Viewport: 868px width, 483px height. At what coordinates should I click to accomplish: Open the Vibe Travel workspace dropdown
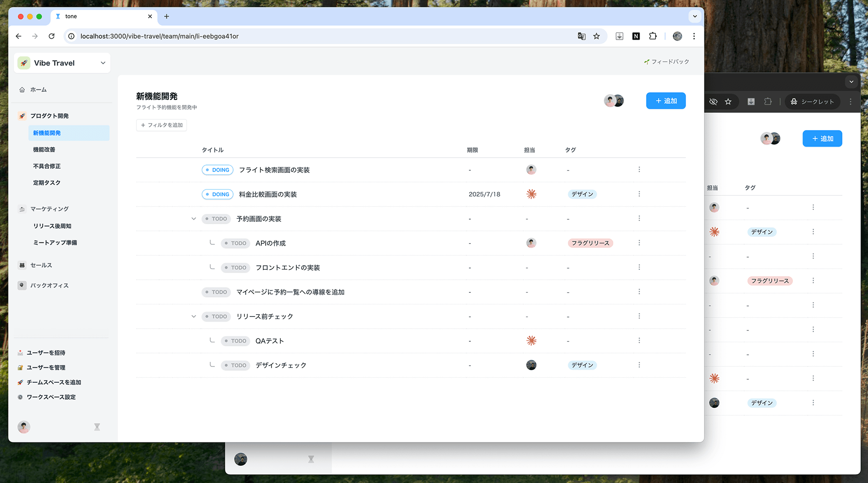click(103, 62)
